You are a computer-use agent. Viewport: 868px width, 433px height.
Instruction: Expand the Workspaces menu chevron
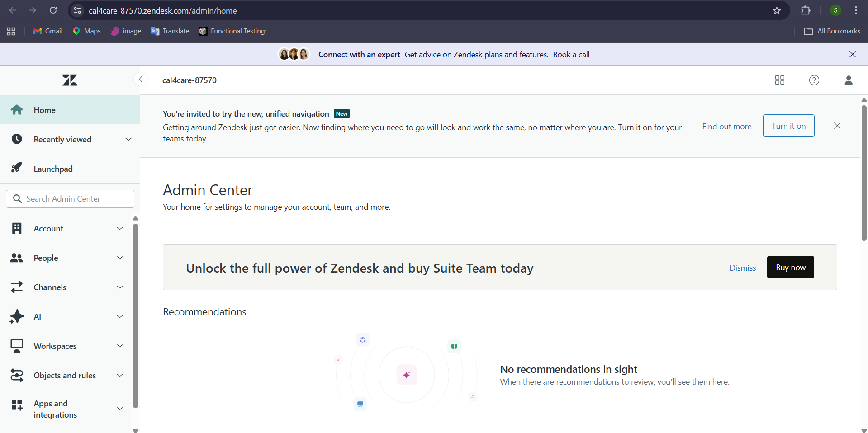(x=120, y=346)
